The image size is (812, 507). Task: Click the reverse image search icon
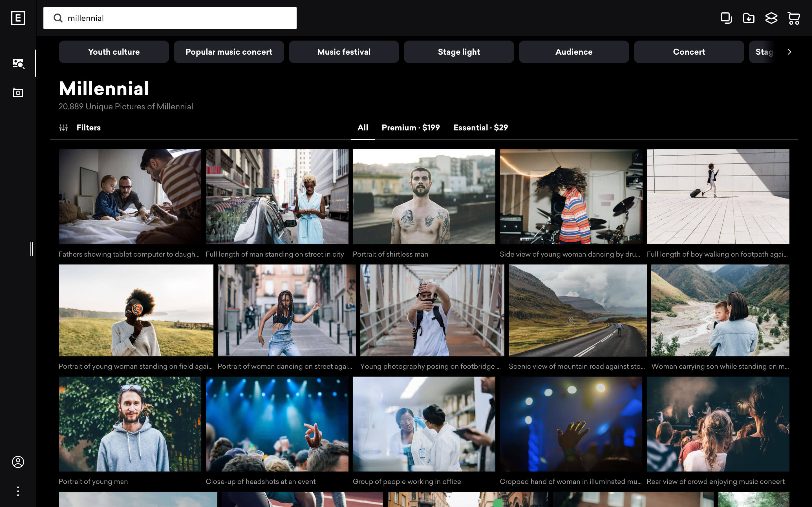[18, 63]
